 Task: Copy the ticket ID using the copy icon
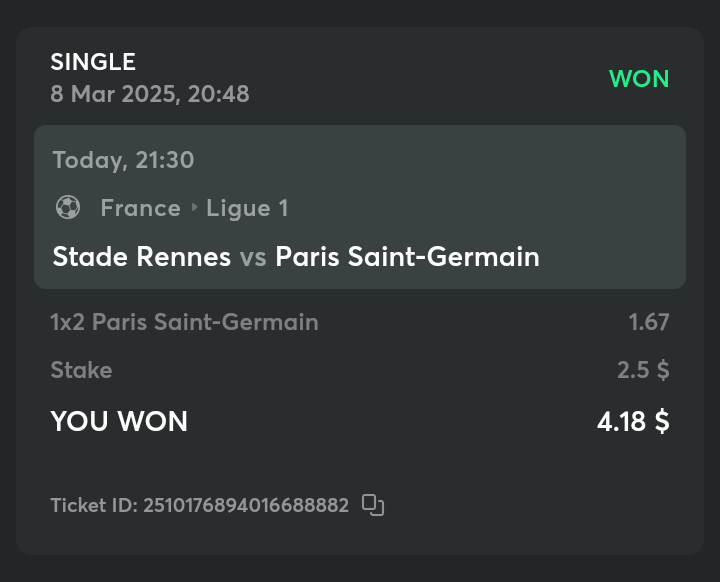pyautogui.click(x=373, y=505)
